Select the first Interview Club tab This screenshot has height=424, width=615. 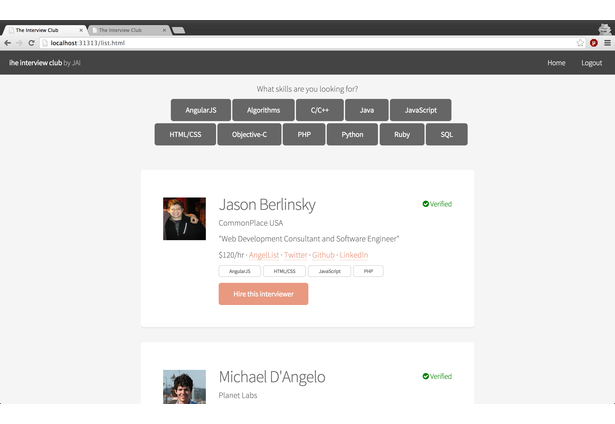click(x=45, y=30)
